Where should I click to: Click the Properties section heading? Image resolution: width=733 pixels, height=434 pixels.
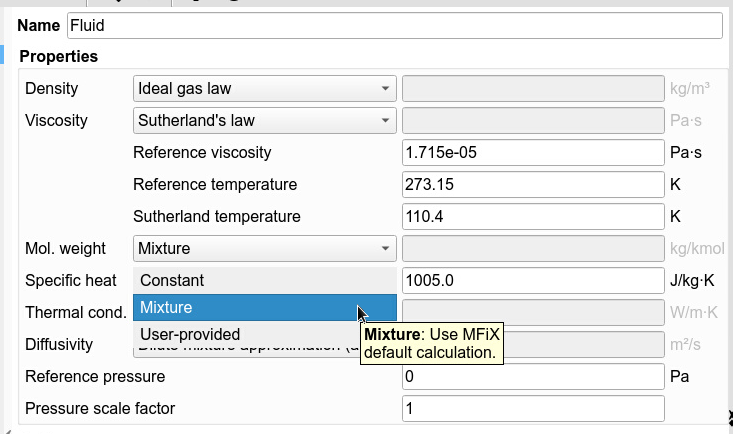coord(59,57)
